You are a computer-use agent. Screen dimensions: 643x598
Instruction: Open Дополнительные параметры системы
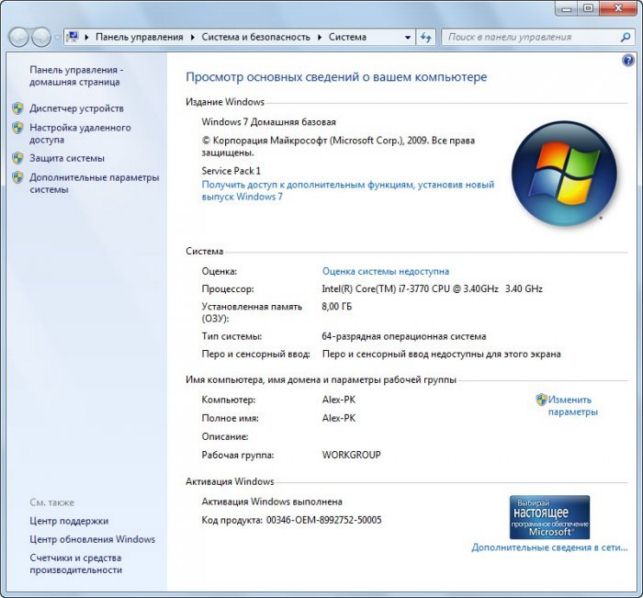pyautogui.click(x=94, y=183)
